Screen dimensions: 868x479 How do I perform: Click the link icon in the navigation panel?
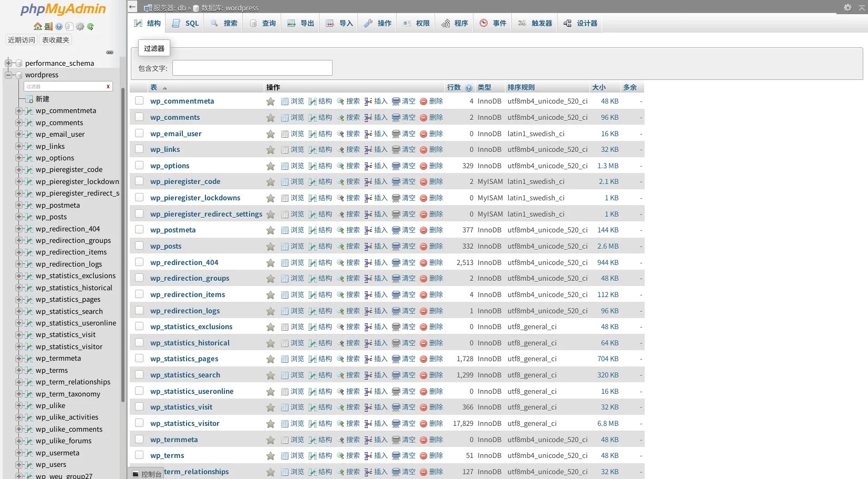(x=110, y=52)
